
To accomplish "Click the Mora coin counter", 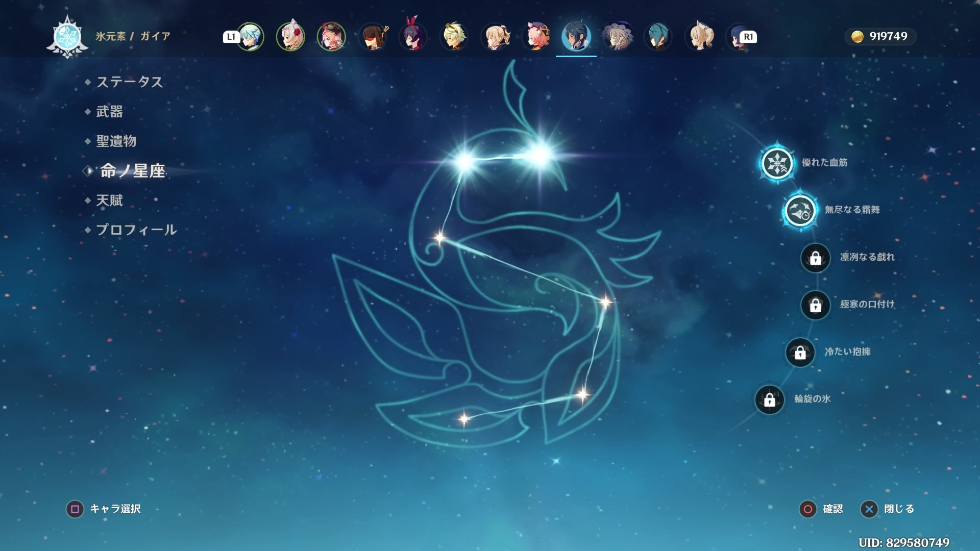I will (x=880, y=37).
